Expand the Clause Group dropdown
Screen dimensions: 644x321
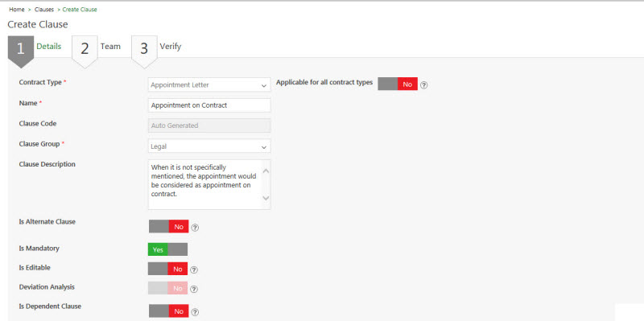(209, 146)
